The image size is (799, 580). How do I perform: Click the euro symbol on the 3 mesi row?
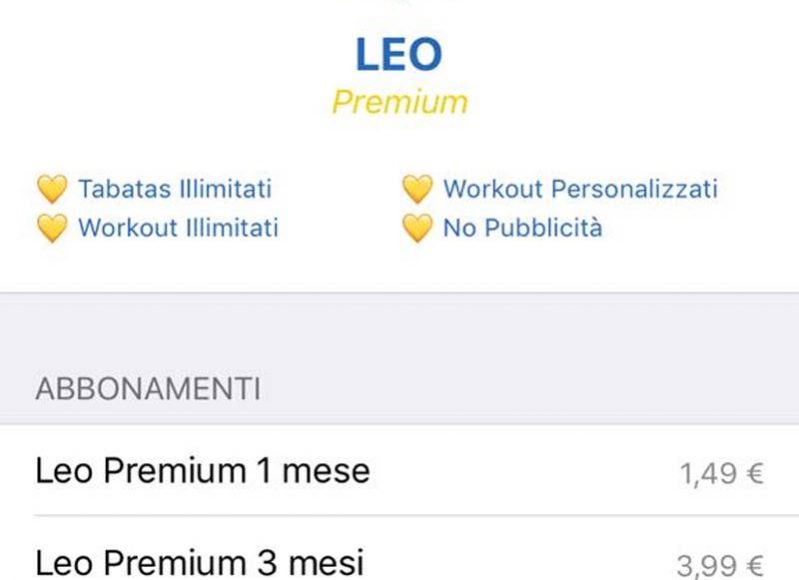tap(755, 565)
